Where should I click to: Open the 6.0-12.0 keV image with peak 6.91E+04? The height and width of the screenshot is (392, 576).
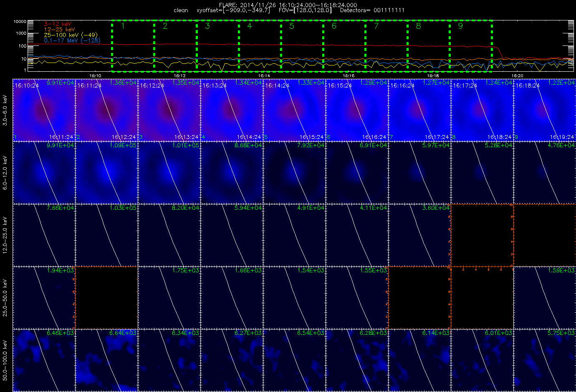[357, 173]
